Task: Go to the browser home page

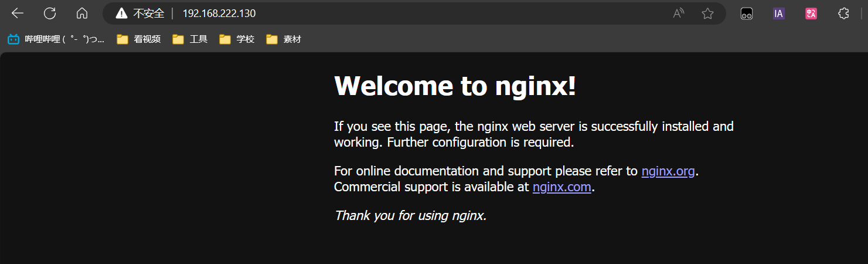Action: (82, 13)
